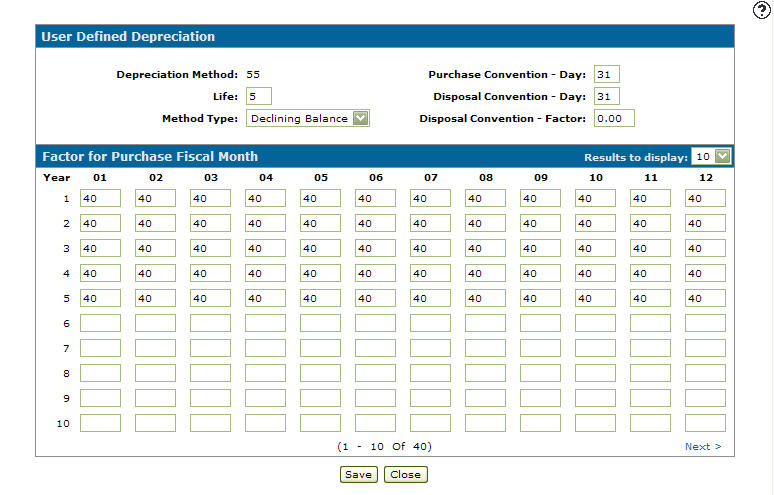Select Year 4 month 09 factor field
Image resolution: width=774 pixels, height=495 pixels.
click(x=540, y=273)
